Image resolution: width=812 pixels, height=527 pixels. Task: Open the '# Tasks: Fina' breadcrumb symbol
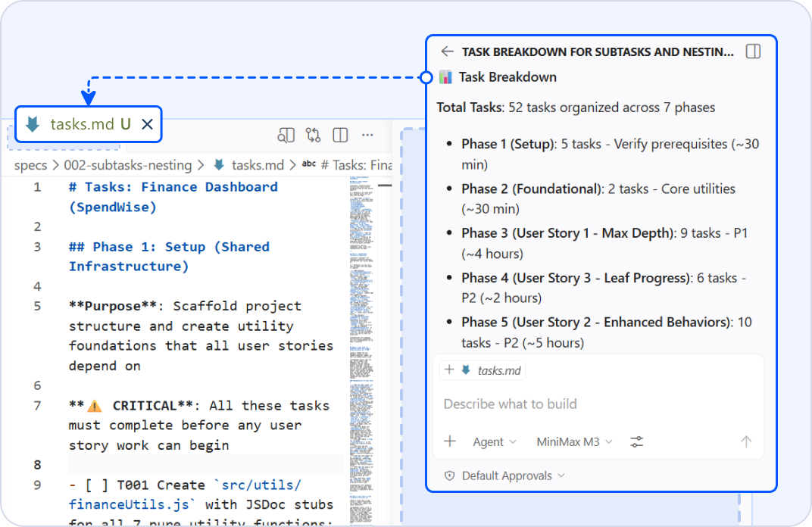tap(356, 165)
